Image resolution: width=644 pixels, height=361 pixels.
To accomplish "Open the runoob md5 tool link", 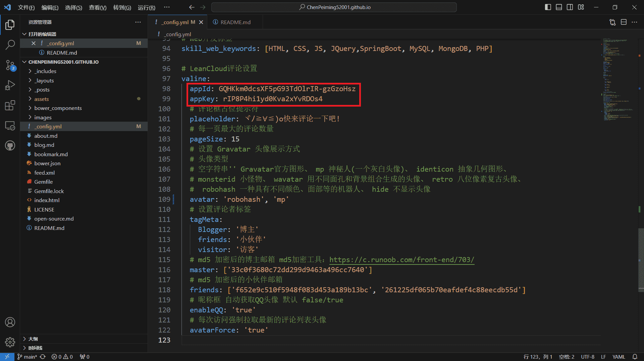I will (402, 260).
